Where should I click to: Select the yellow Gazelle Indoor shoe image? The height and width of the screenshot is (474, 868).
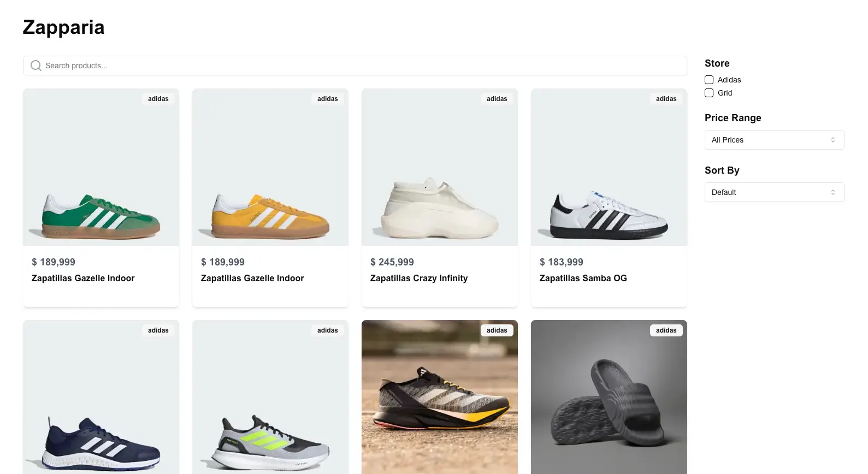tap(270, 167)
